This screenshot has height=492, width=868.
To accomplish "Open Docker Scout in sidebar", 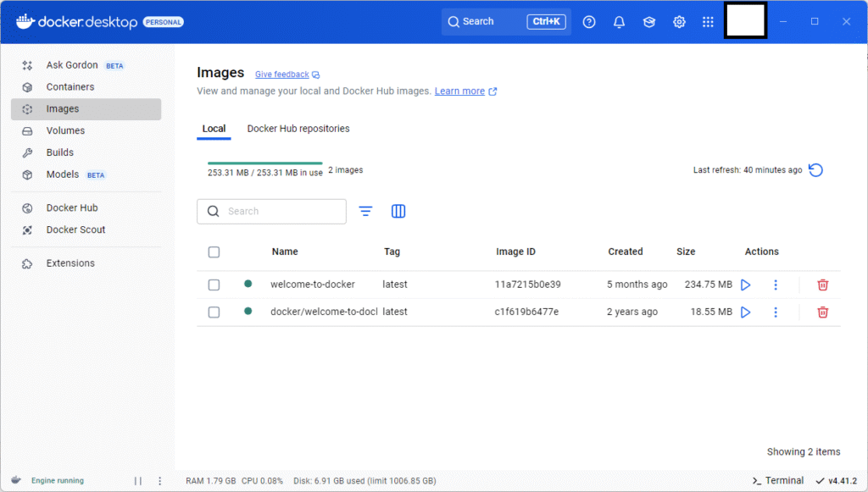I will (86, 230).
